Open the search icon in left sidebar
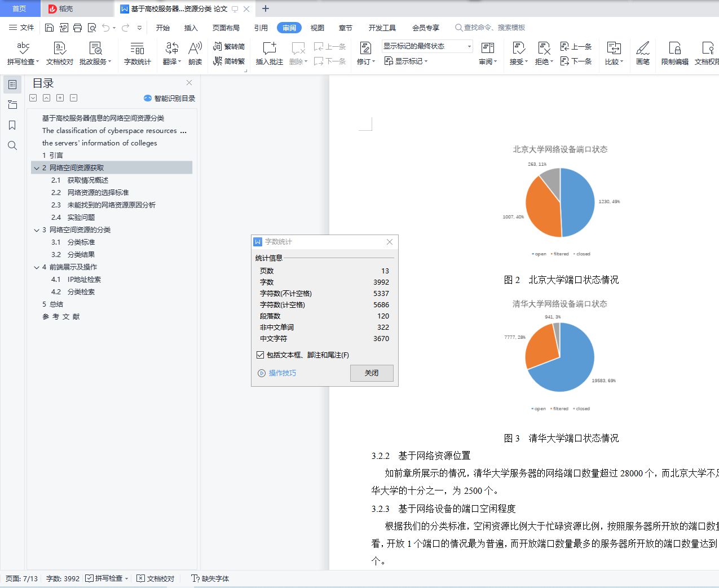 [x=12, y=145]
